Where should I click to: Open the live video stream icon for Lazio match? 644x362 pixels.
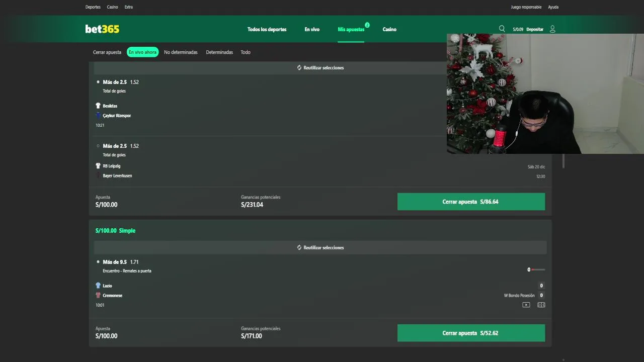coord(526,305)
